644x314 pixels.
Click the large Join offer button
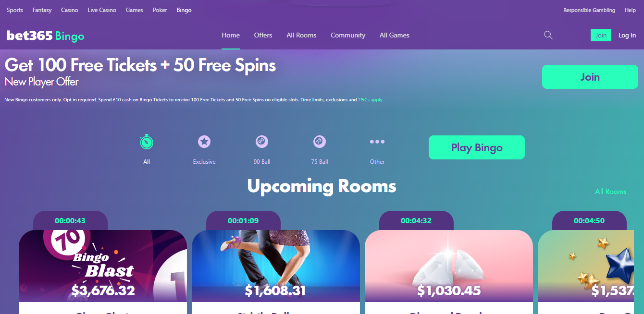590,77
